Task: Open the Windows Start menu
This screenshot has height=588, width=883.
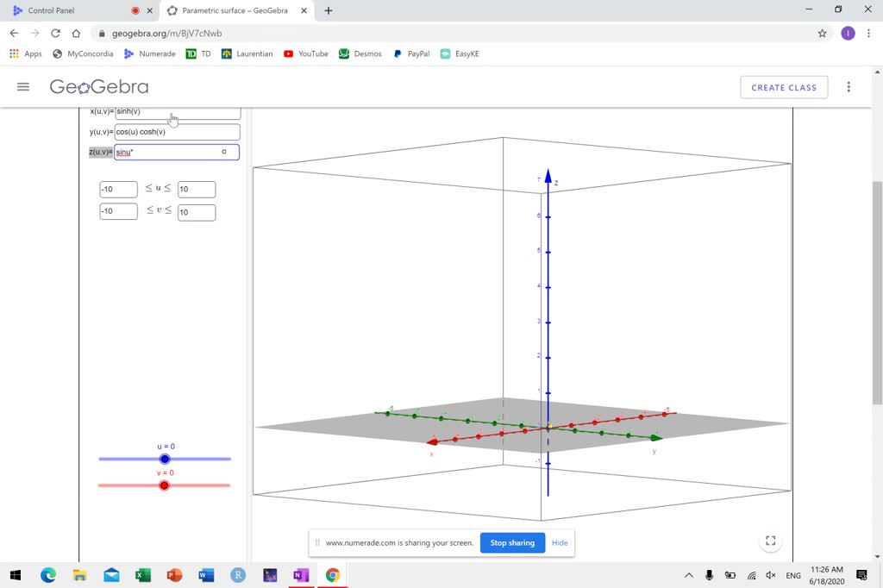Action: [x=13, y=575]
